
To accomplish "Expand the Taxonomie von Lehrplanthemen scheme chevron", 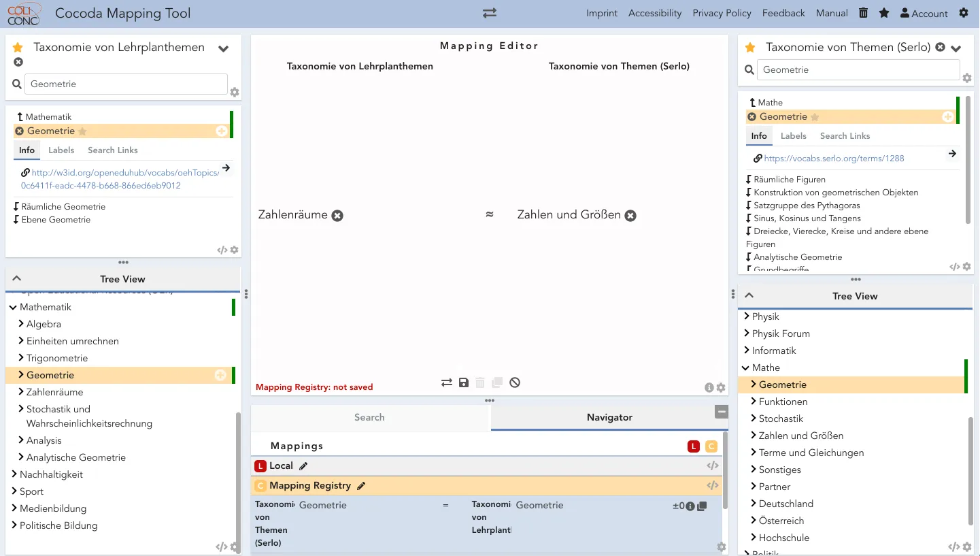I will (223, 49).
